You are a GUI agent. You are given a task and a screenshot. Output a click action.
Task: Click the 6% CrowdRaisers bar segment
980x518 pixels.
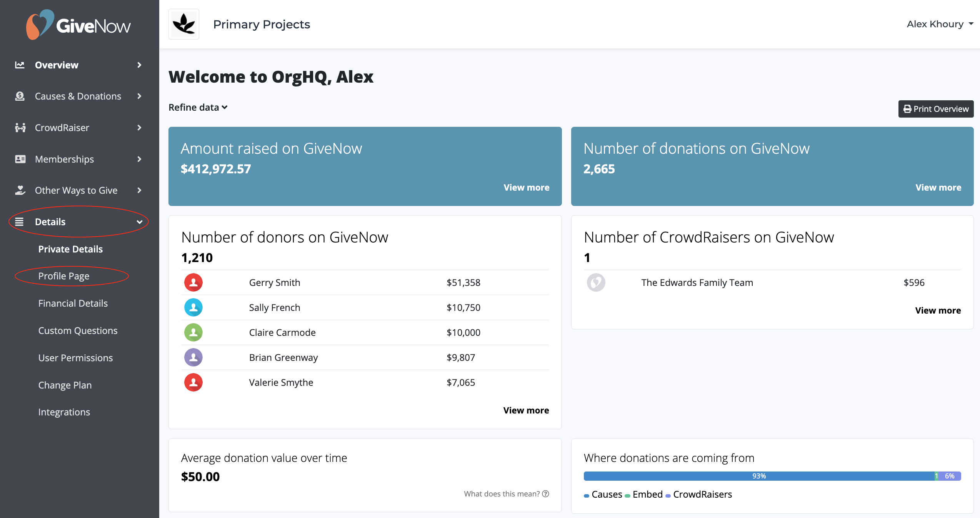[950, 476]
